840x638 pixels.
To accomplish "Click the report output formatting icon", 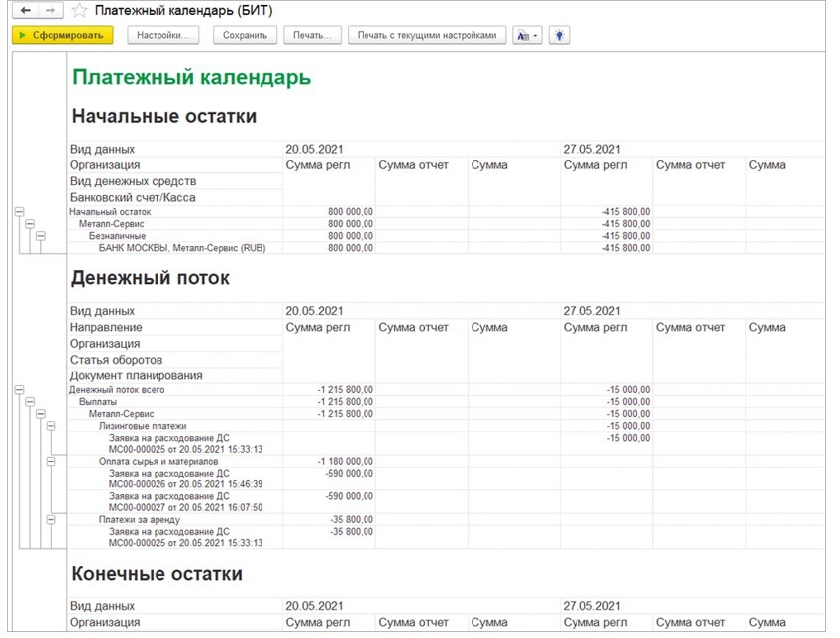I will tap(520, 34).
